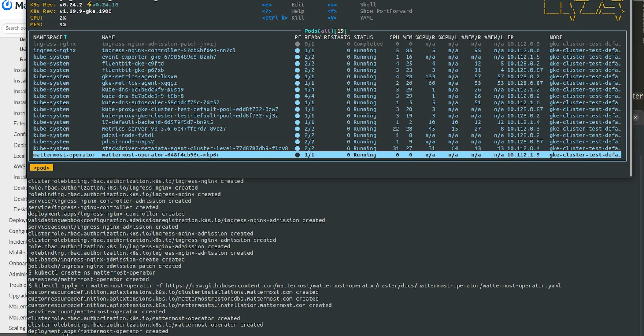The width and height of the screenshot is (644, 336).
Task: Click port-forward dot for mattermost-operator pod row
Action: click(x=297, y=155)
